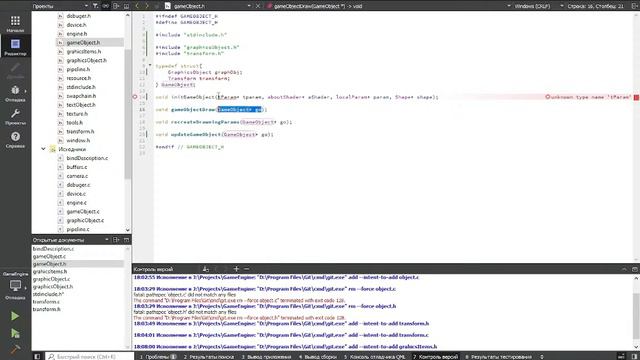Zoom out version control output with minus
The width and height of the screenshot is (640, 360).
coord(247,269)
